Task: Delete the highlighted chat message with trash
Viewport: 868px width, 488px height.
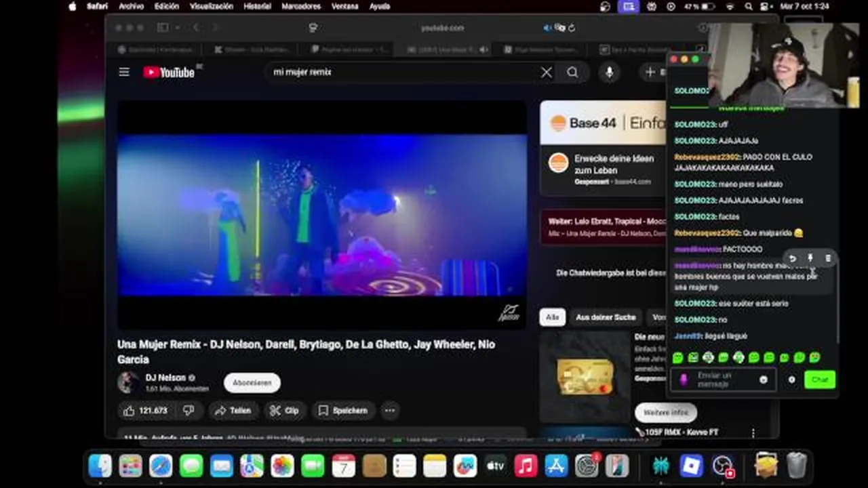Action: pyautogui.click(x=828, y=258)
